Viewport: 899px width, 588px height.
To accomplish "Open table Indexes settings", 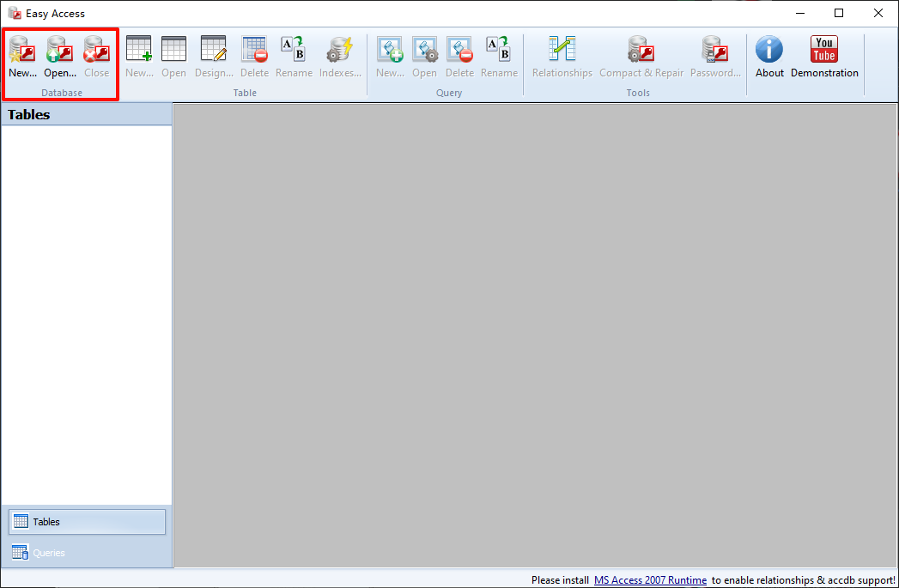I will [340, 57].
